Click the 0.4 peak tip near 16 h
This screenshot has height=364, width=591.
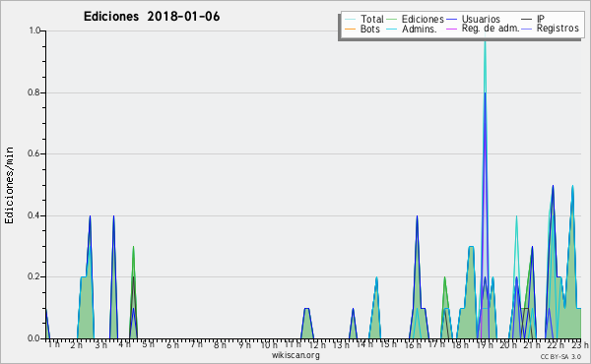(x=417, y=216)
